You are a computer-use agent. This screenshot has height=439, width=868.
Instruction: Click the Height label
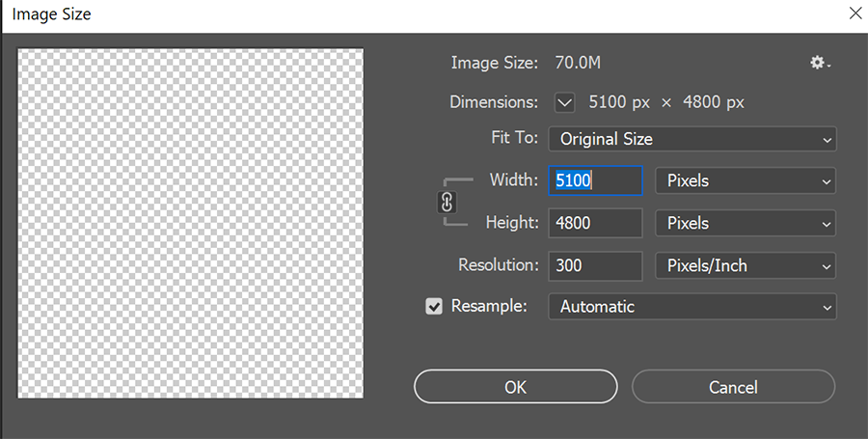pyautogui.click(x=512, y=223)
